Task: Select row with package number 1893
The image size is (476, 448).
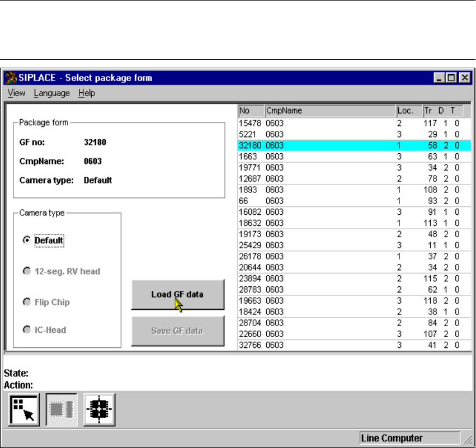Action: pyautogui.click(x=354, y=190)
